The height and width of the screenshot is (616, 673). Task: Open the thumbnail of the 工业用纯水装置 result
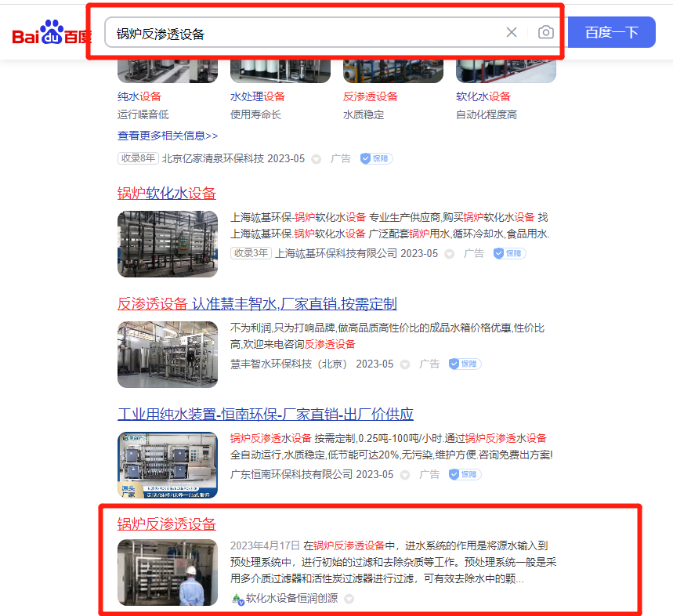168,465
